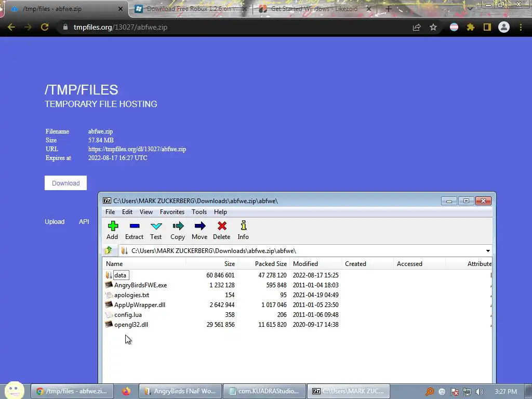This screenshot has width=532, height=399.
Task: Open the Chrome three-dot menu
Action: tap(521, 27)
